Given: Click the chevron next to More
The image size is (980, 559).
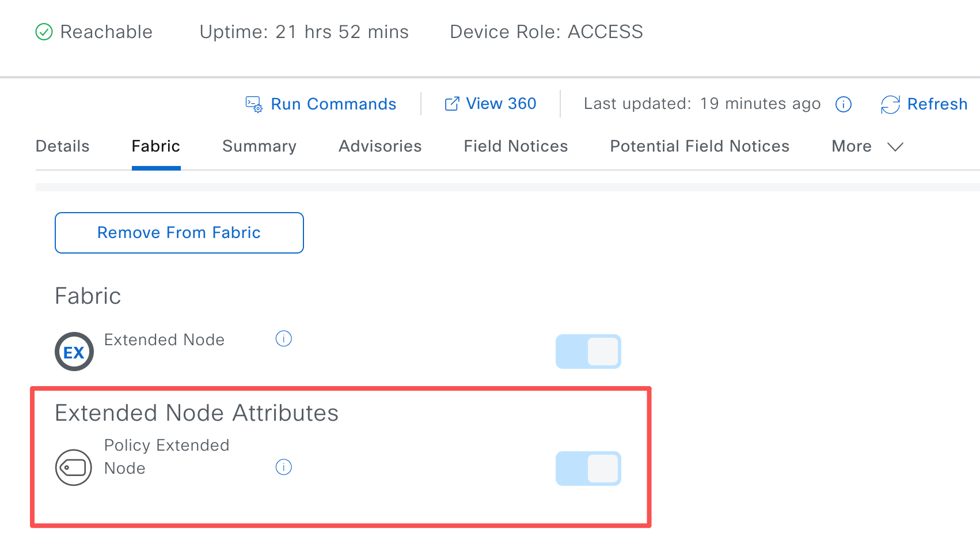Looking at the screenshot, I should coord(895,147).
